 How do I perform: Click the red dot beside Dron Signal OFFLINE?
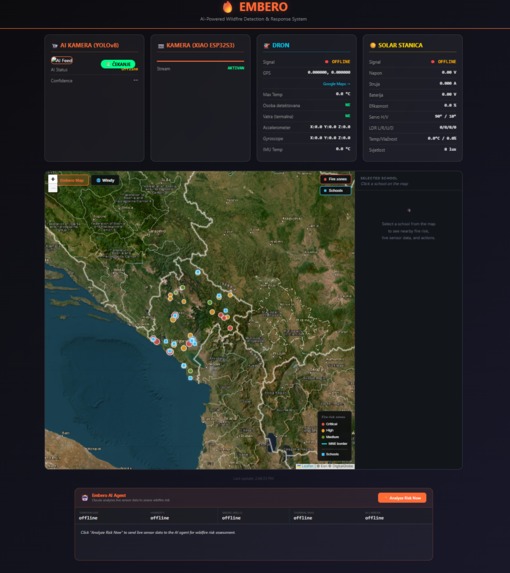pyautogui.click(x=327, y=62)
